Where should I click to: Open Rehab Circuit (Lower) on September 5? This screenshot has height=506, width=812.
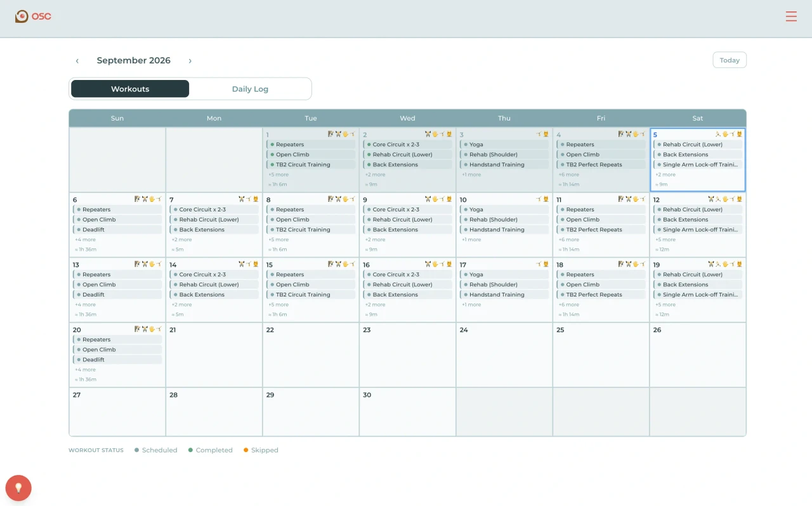(698, 145)
